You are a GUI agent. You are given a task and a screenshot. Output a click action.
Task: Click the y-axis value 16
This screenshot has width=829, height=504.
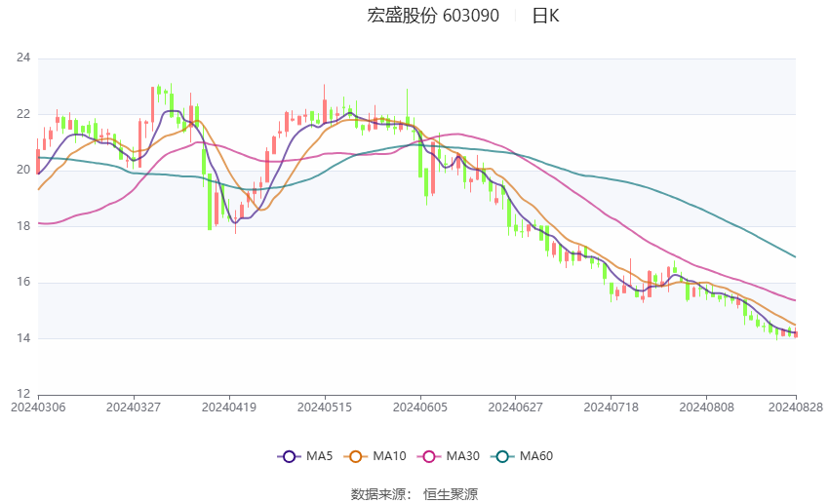click(x=23, y=282)
